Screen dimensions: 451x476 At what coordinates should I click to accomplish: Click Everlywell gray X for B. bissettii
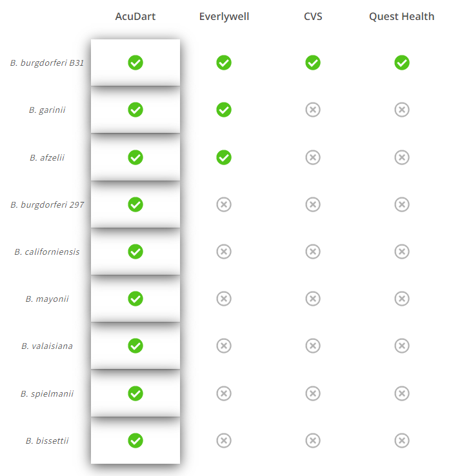tap(224, 441)
